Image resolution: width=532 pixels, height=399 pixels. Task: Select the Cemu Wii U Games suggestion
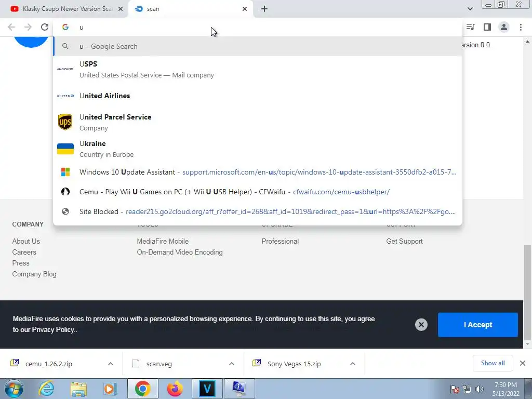258,192
